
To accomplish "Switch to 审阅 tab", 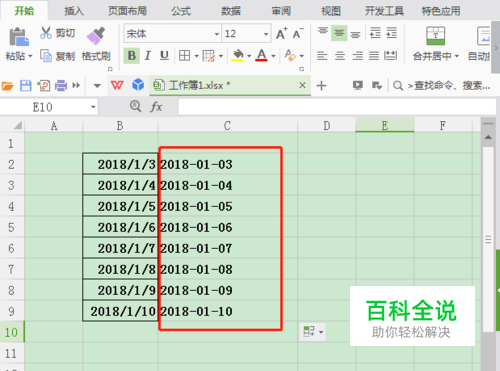I will [281, 11].
